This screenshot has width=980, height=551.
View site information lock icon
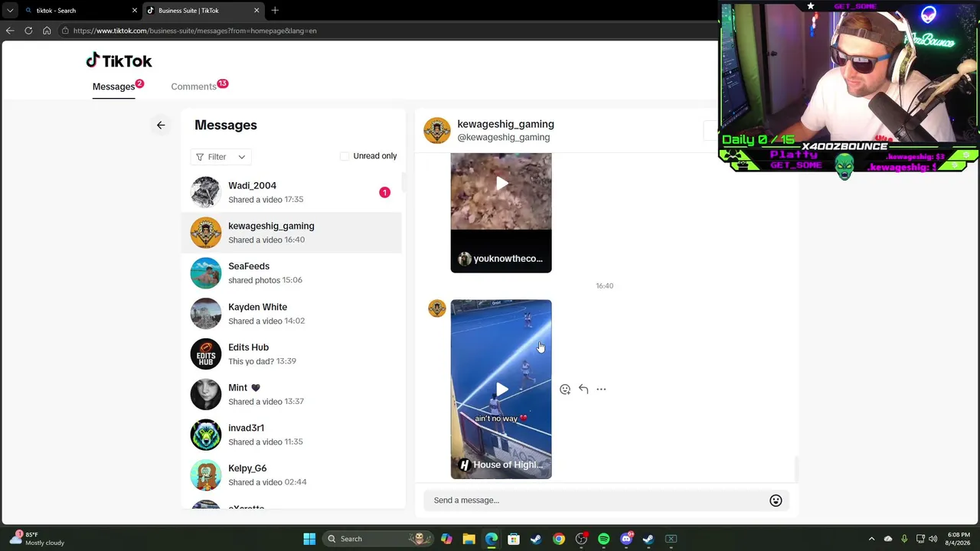[66, 31]
